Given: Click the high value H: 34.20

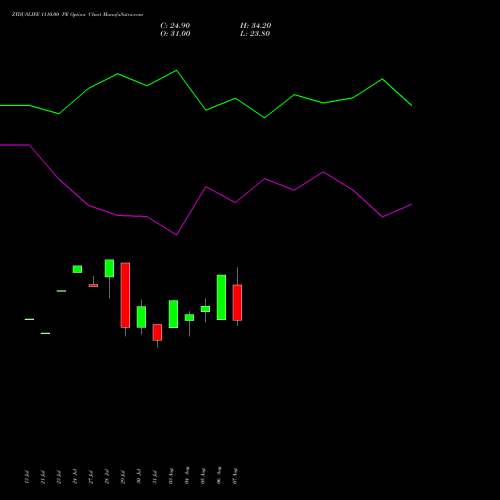Looking at the screenshot, I should click(x=256, y=26).
